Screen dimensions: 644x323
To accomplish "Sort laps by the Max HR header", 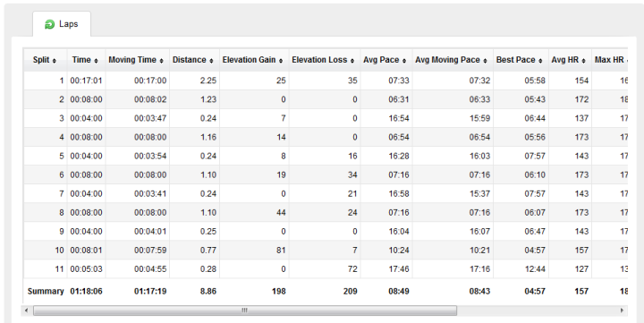I will 609,60.
